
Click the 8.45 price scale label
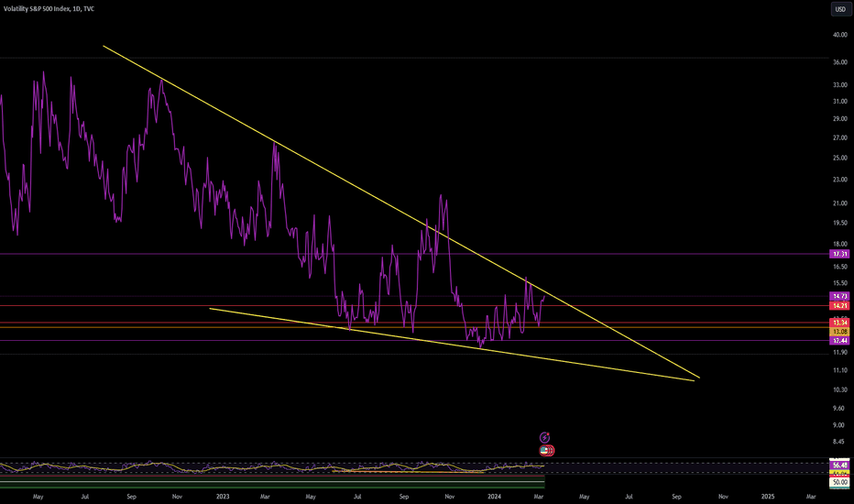point(839,442)
